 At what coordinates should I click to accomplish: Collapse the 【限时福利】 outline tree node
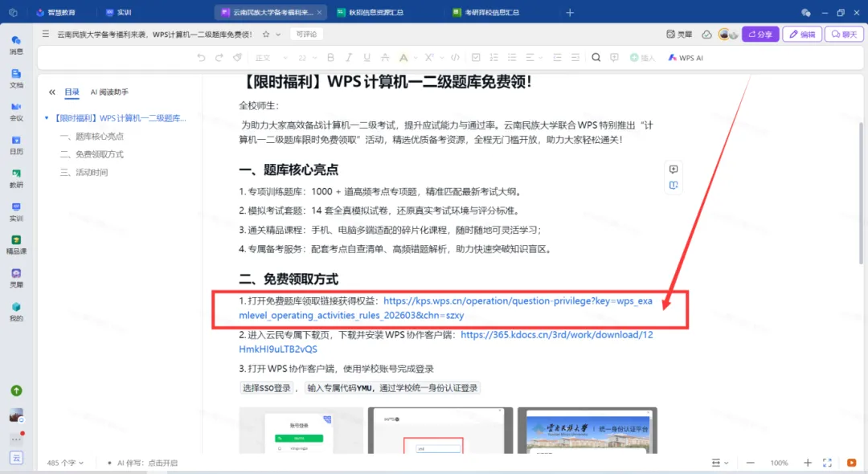tap(47, 118)
